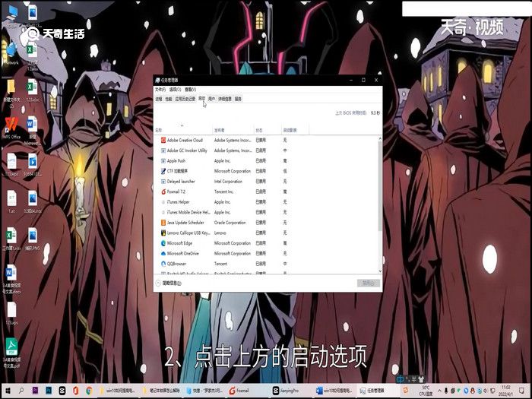Open CapCut icon pinned on taskbar

click(62, 391)
